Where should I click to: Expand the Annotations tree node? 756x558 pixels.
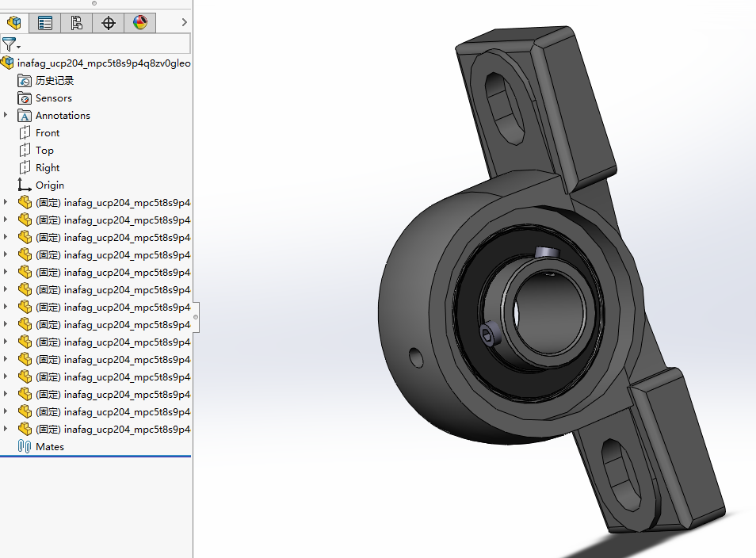pos(6,115)
